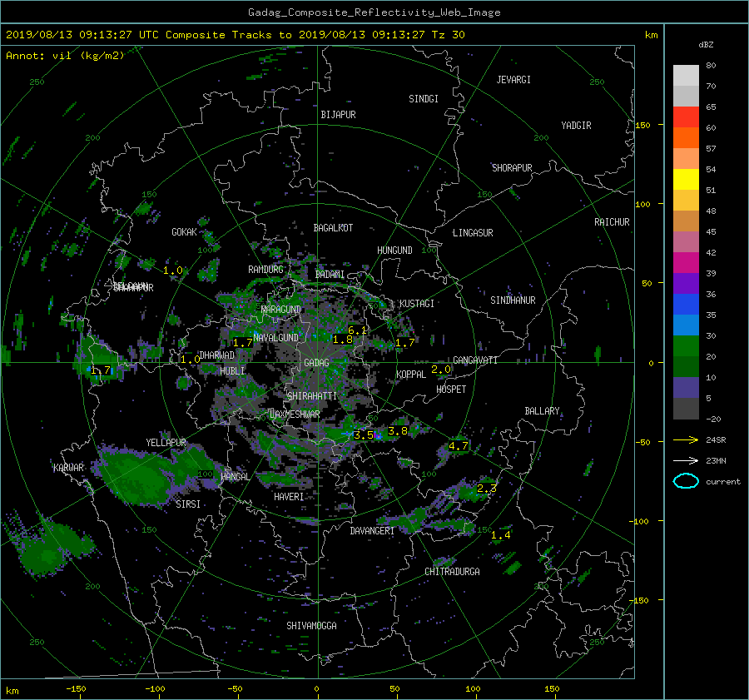749x700 pixels.
Task: Click the 2.3 VIL storm annotation
Action: click(x=487, y=489)
